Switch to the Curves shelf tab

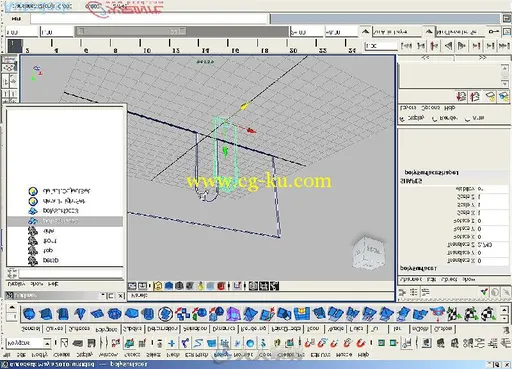[x=54, y=329]
